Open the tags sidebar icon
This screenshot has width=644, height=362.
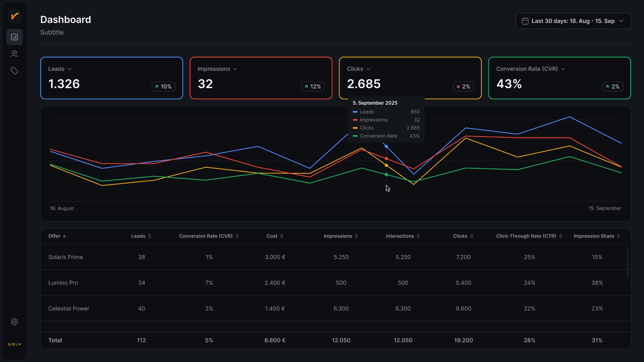point(14,71)
